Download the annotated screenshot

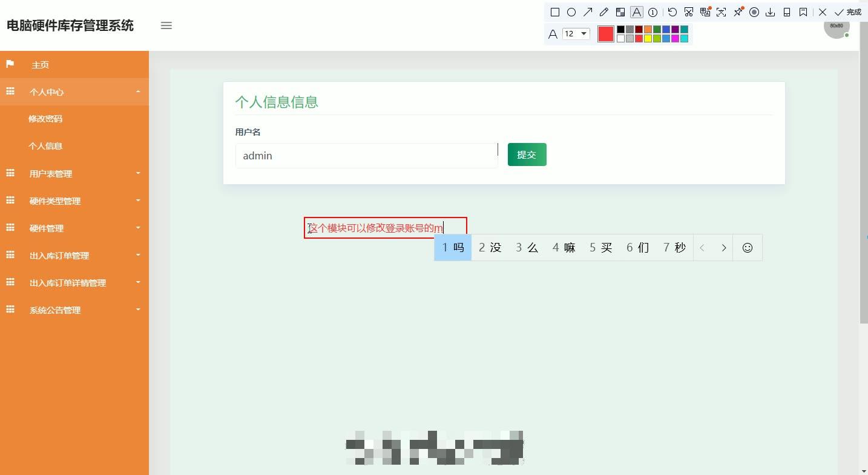pos(770,12)
